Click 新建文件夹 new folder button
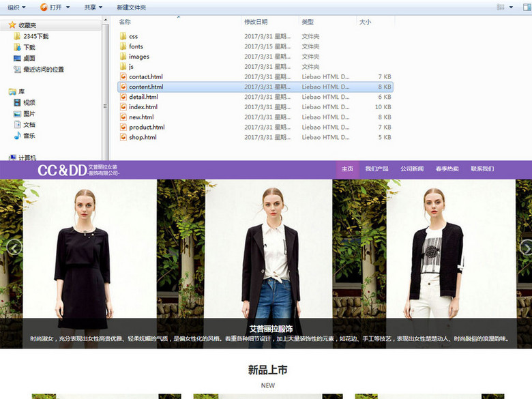The width and height of the screenshot is (532, 399). [132, 7]
